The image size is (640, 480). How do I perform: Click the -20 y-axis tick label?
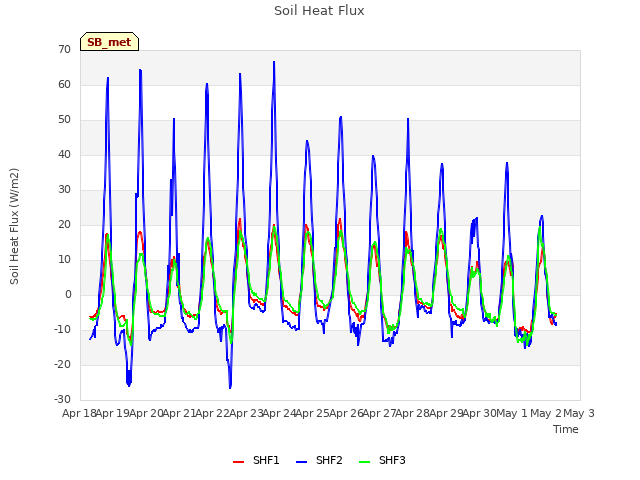62,364
